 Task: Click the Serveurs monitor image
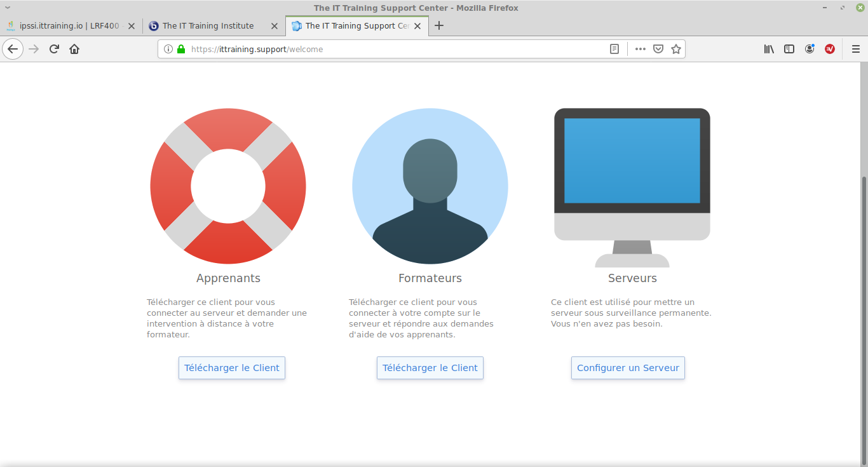pyautogui.click(x=632, y=187)
